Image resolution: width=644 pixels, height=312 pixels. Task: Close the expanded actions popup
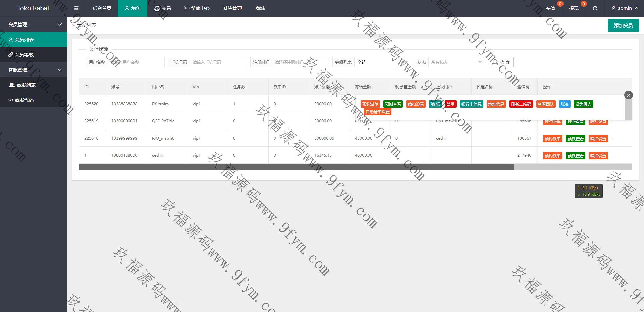pyautogui.click(x=628, y=95)
